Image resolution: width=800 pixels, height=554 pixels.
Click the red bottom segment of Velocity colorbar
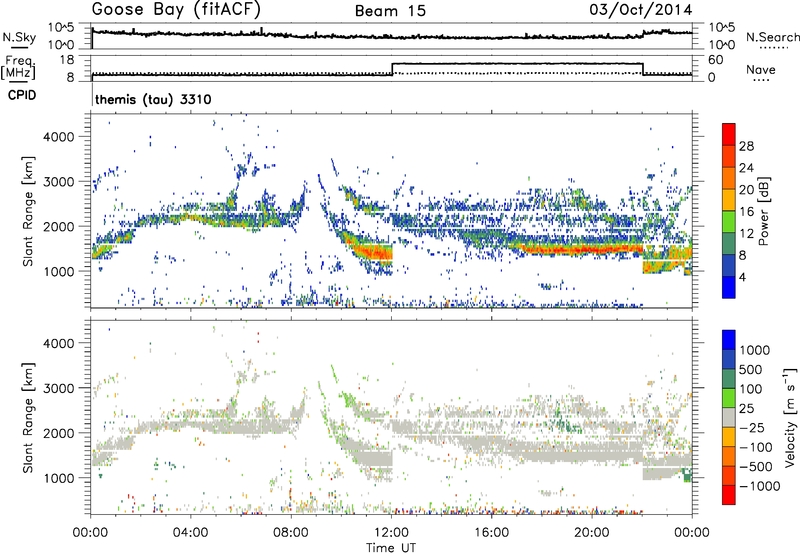coord(729,495)
